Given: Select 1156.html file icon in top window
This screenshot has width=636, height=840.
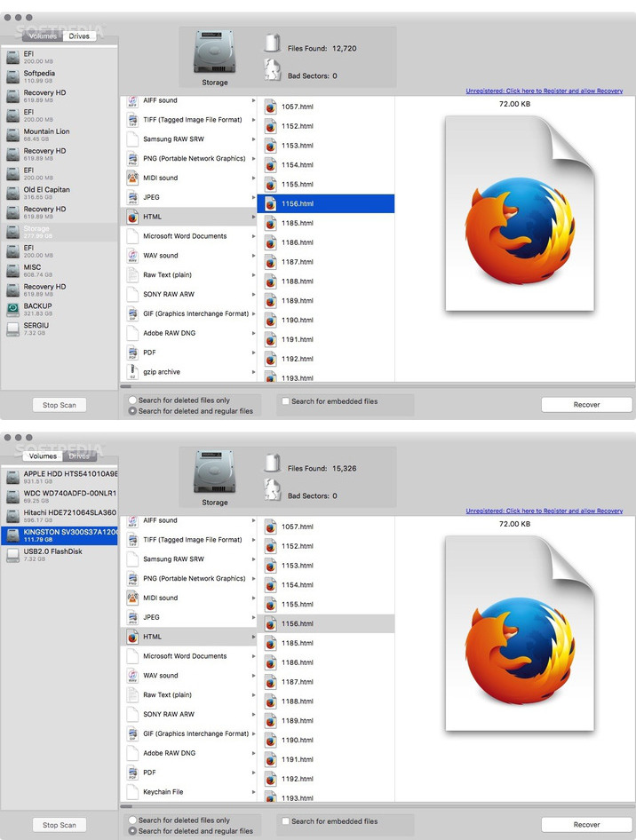Looking at the screenshot, I should pos(271,203).
